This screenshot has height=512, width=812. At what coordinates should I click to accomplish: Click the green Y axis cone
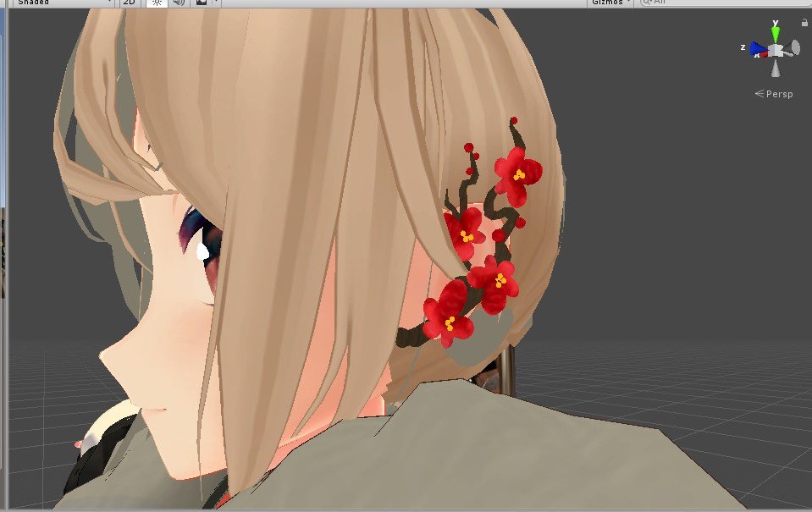[776, 34]
